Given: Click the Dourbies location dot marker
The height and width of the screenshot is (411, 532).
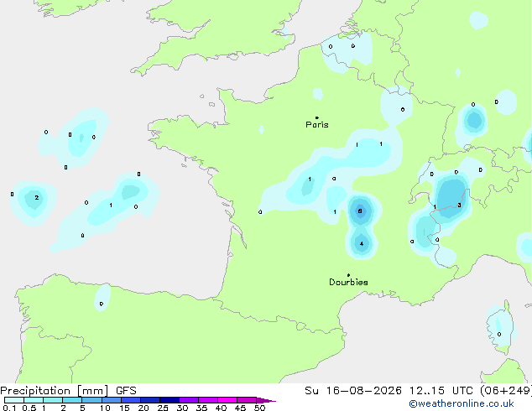Looking at the screenshot, I should click(348, 275).
